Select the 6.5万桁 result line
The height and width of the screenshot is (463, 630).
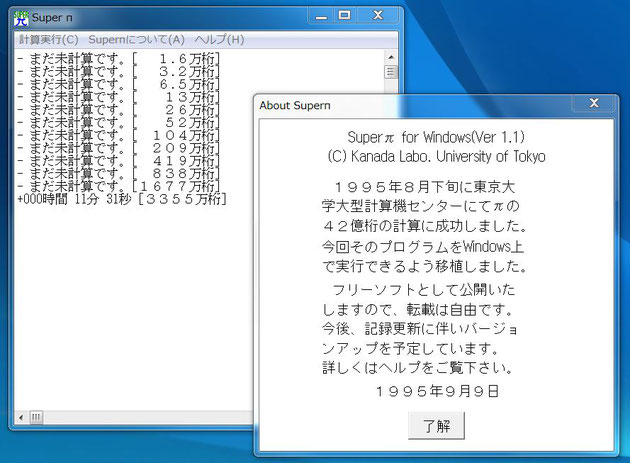click(119, 84)
